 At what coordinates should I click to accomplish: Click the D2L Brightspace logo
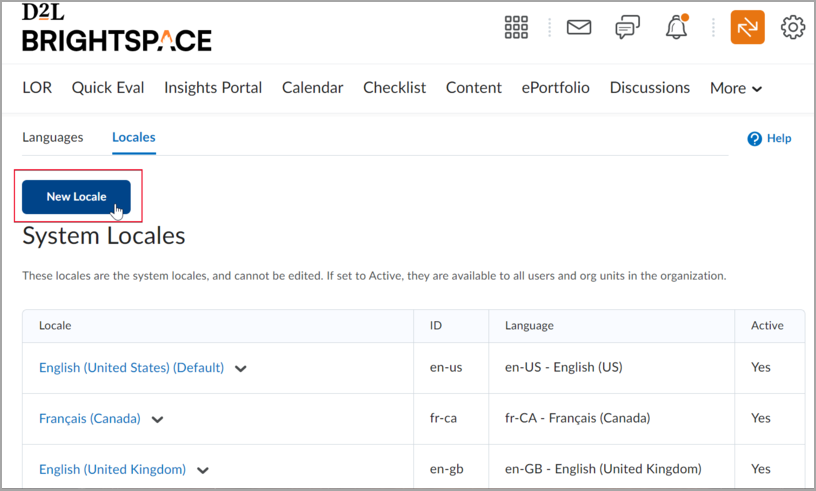click(117, 28)
